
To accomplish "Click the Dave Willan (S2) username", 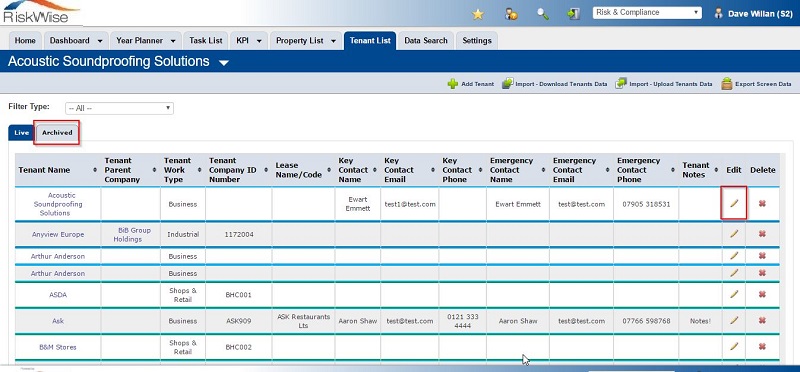I will 760,14.
